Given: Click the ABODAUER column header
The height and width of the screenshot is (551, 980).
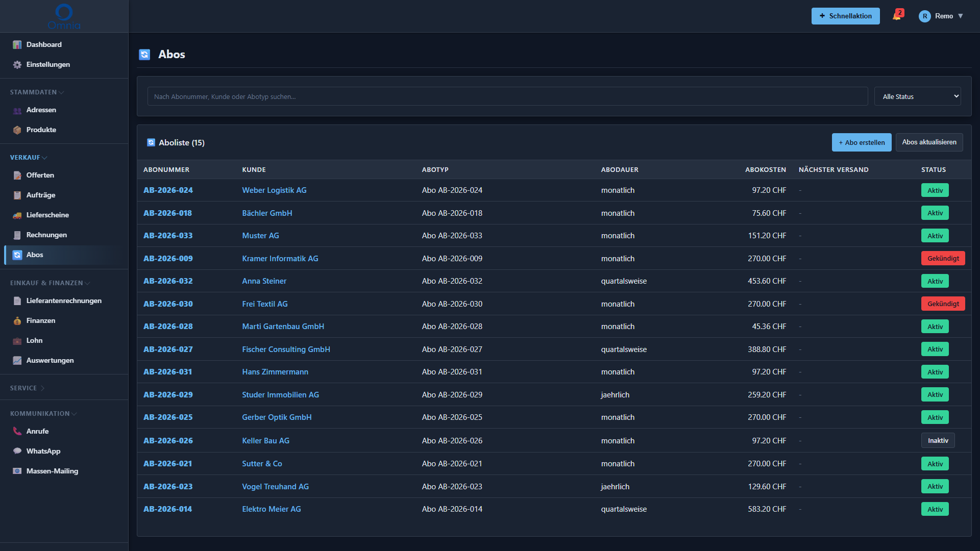Looking at the screenshot, I should coord(620,170).
